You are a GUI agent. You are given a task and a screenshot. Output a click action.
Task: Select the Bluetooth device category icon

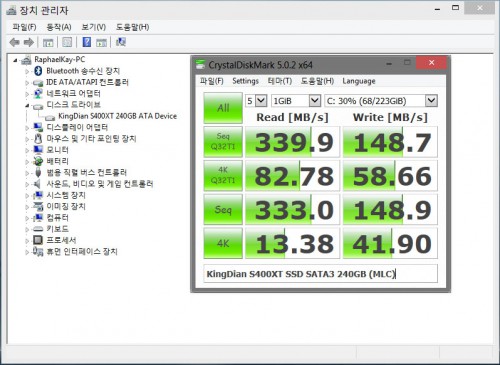tap(38, 71)
